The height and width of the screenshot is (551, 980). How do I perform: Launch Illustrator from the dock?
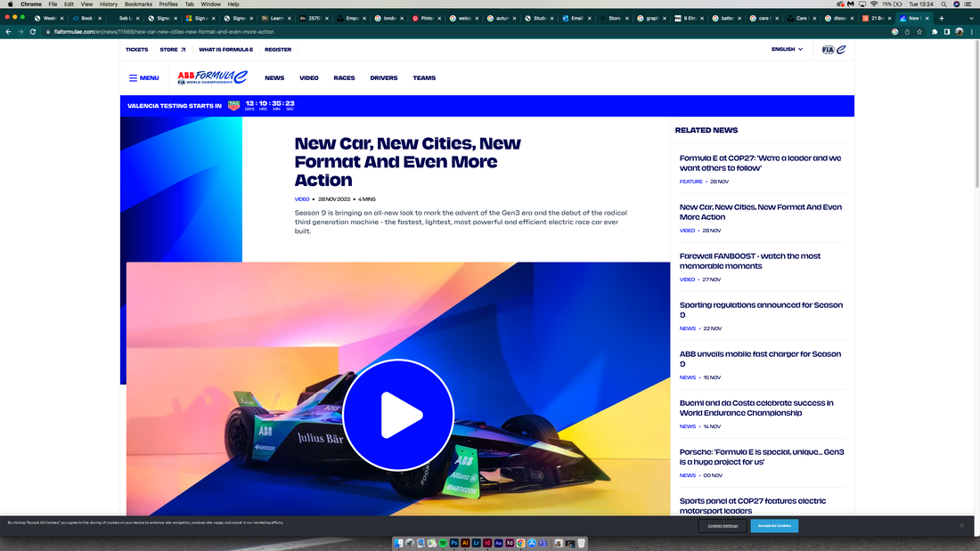pos(465,544)
